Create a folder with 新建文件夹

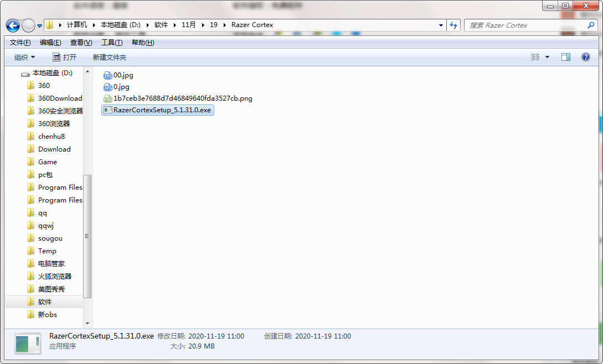(110, 58)
